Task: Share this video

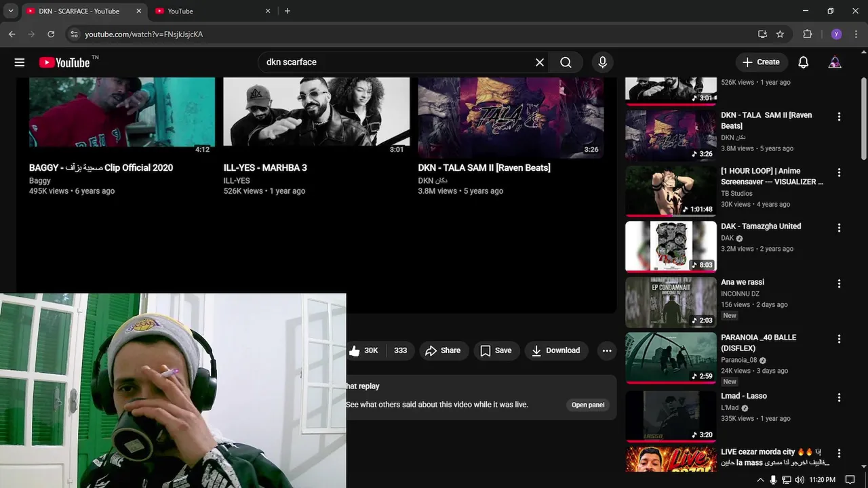Action: pyautogui.click(x=443, y=350)
